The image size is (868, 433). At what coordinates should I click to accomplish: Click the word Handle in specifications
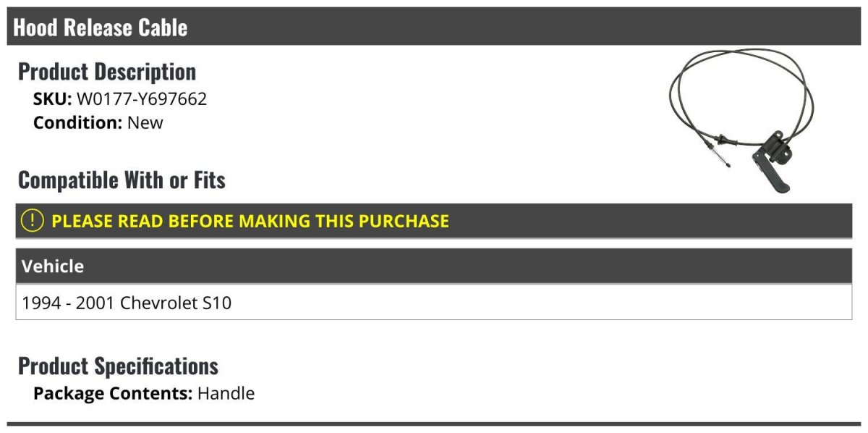click(226, 394)
